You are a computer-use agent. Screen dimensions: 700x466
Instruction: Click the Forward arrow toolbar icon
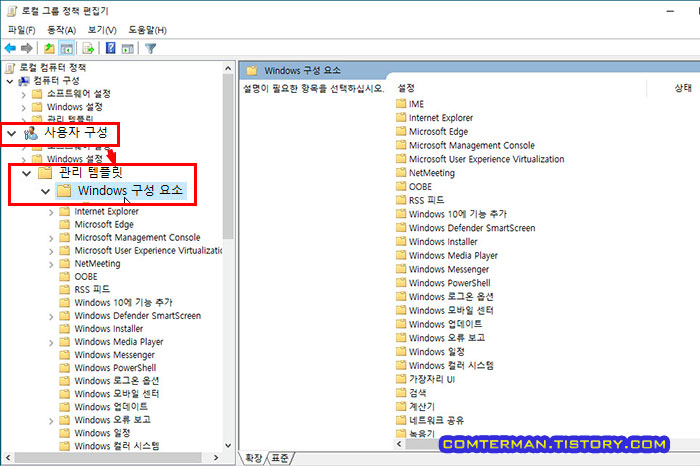coord(27,48)
